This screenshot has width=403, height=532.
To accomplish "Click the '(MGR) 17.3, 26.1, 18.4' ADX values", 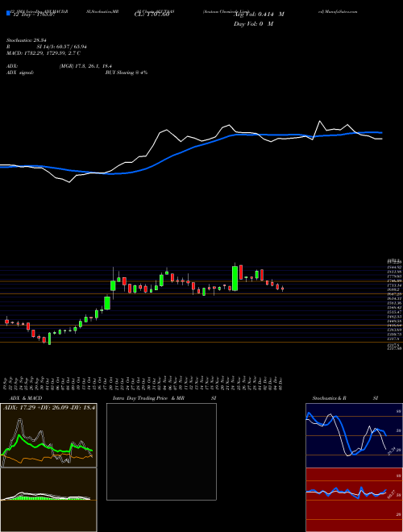I will click(x=85, y=66).
